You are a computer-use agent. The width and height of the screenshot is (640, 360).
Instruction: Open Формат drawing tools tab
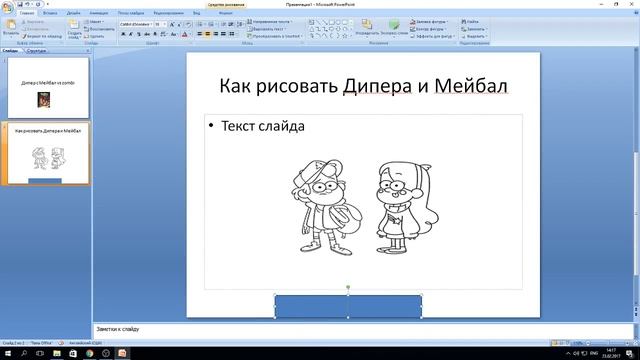[x=226, y=13]
